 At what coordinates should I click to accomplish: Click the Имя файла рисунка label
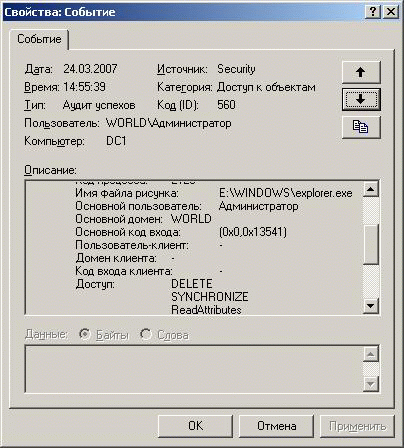point(127,193)
